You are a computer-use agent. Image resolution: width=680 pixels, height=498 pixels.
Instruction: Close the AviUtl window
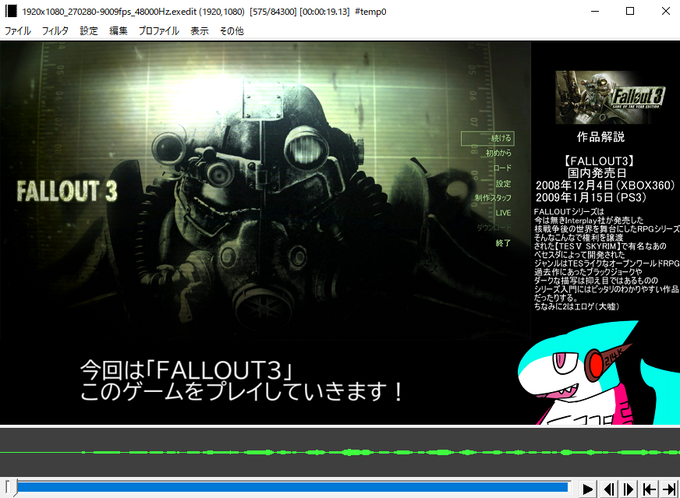click(x=666, y=11)
